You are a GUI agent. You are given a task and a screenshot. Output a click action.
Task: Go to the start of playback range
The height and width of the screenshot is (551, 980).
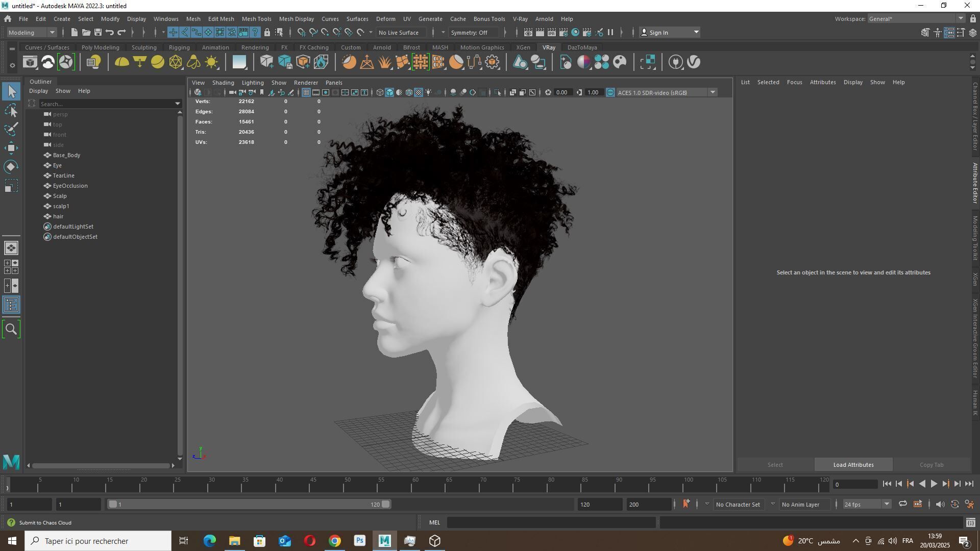click(x=887, y=484)
